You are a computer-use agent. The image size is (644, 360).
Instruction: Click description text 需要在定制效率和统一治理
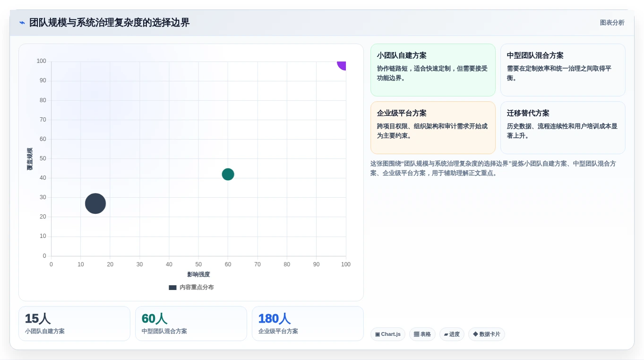[559, 73]
